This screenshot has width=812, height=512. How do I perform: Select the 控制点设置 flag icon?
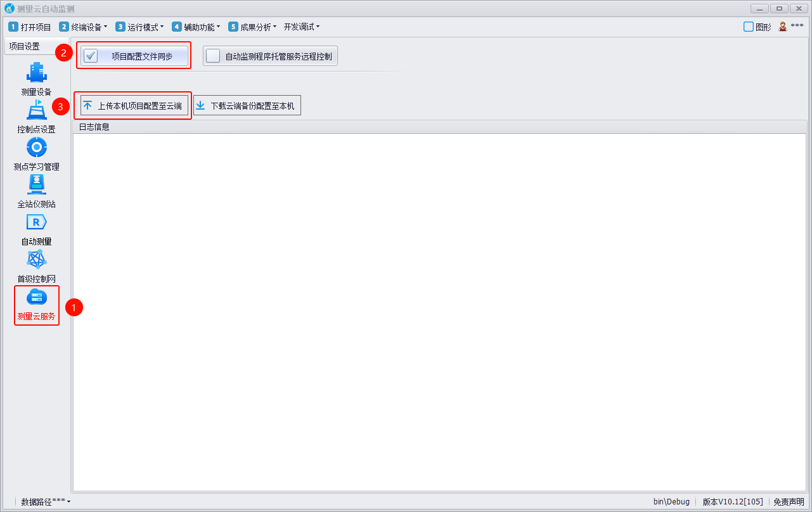point(36,110)
